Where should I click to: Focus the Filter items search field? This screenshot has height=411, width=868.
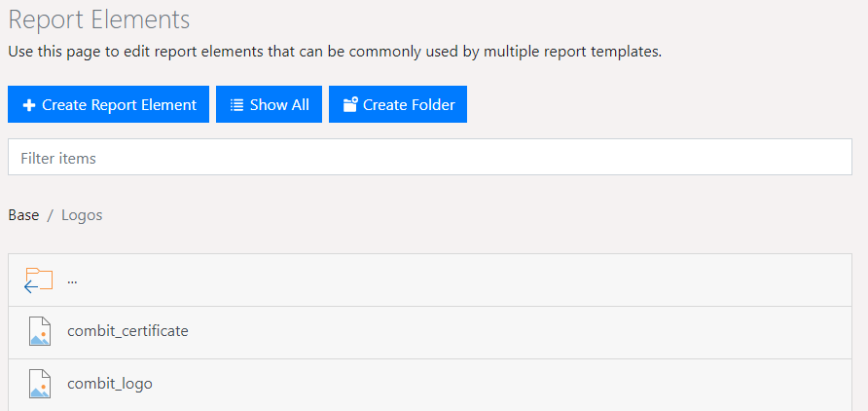(x=429, y=158)
